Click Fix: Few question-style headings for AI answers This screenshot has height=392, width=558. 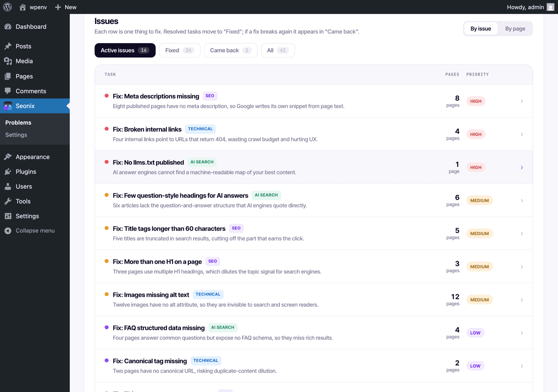coord(180,195)
